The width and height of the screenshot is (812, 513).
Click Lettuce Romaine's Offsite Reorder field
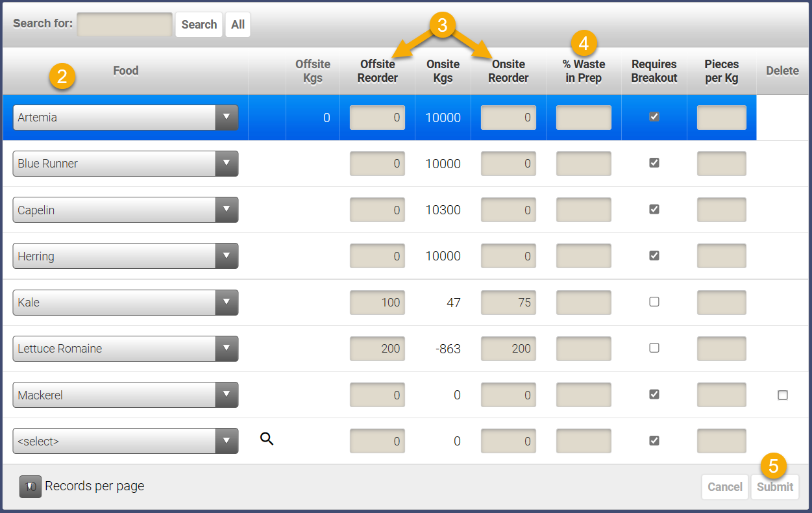378,349
